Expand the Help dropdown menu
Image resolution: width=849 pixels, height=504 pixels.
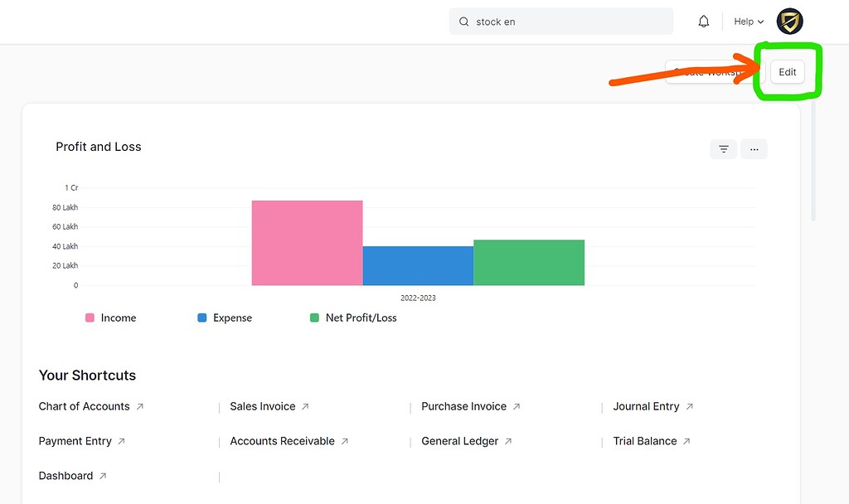[x=749, y=22]
